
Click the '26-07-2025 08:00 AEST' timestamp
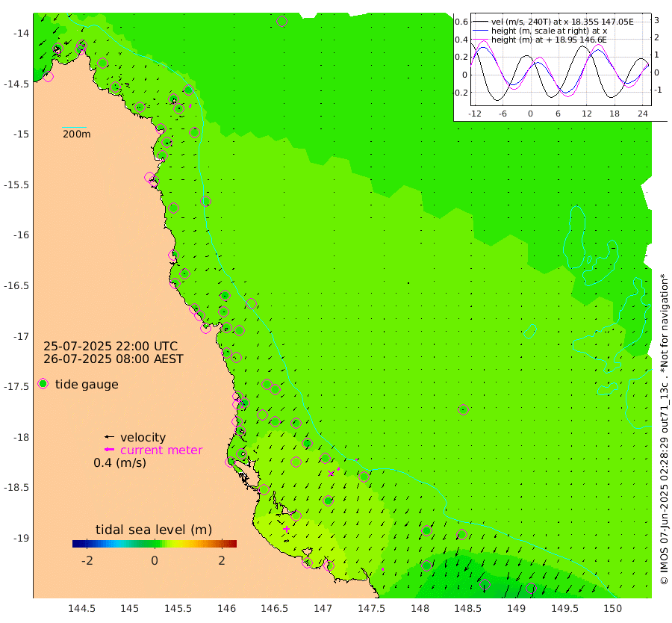(113, 359)
